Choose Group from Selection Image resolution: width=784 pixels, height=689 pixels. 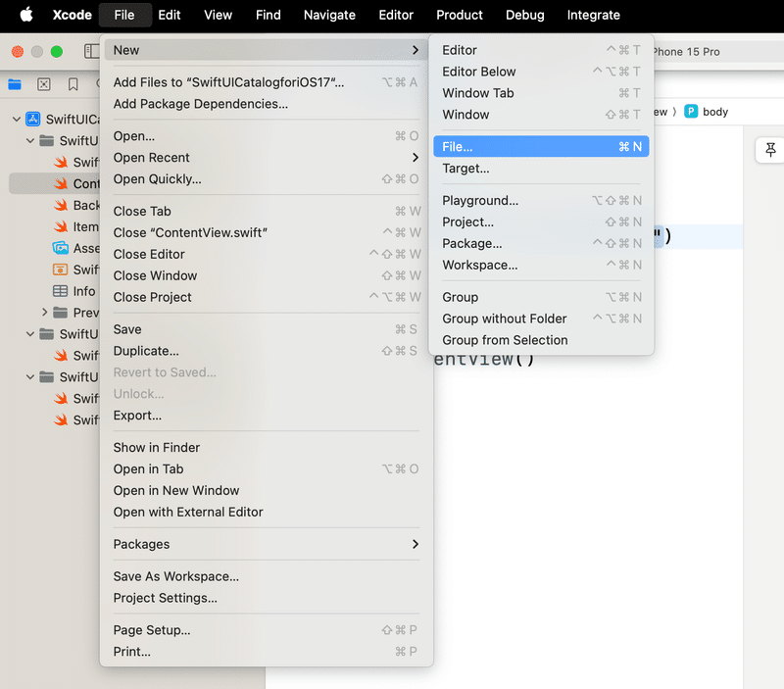pyautogui.click(x=541, y=340)
